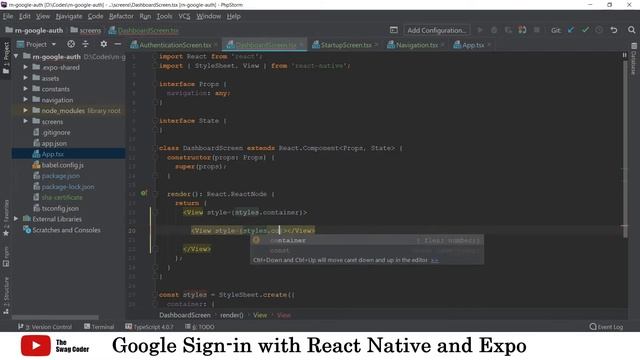Click Project panel horizontal scrollbar
The height and width of the screenshot is (360, 640).
point(55,317)
